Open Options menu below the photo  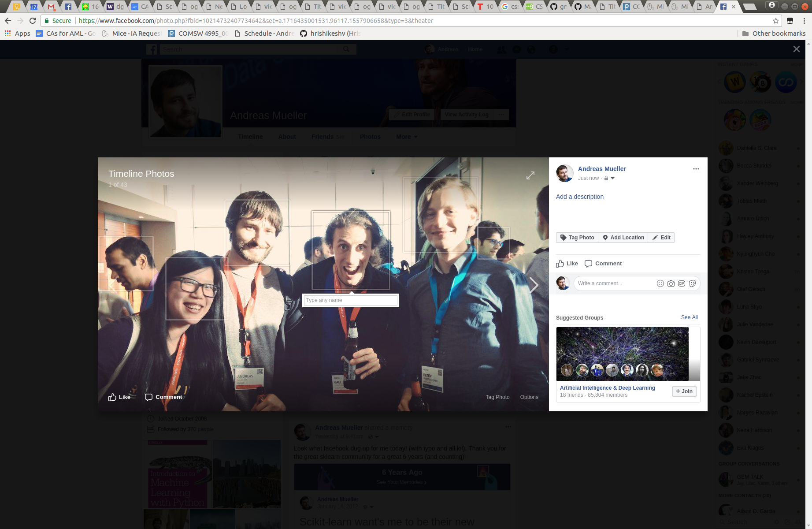pyautogui.click(x=529, y=397)
